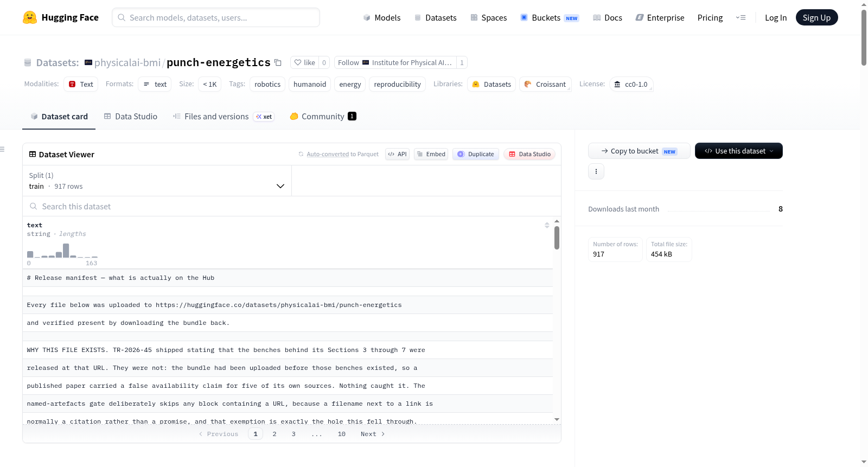
Task: Click the text lengths histogram
Action: click(62, 251)
